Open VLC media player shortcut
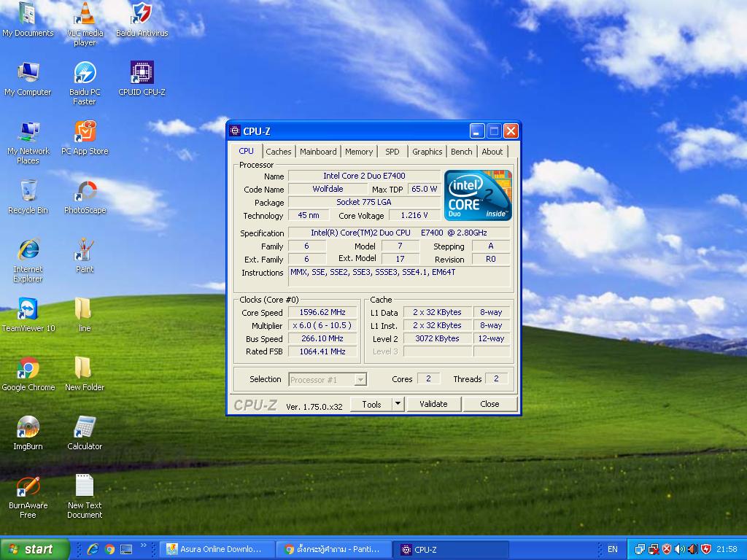This screenshot has height=560, width=747. pyautogui.click(x=85, y=24)
